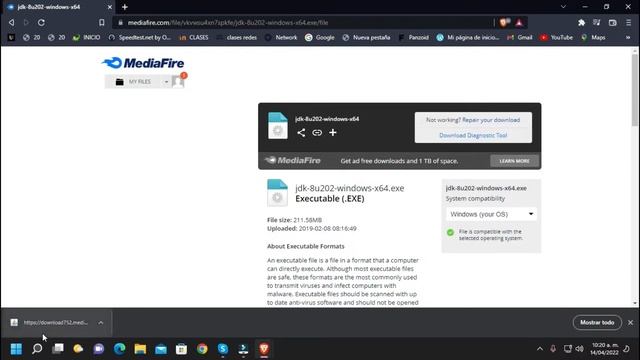Viewport: 640px width, 360px height.
Task: Open the tab search chevron in the title bar
Action: coord(563,7)
